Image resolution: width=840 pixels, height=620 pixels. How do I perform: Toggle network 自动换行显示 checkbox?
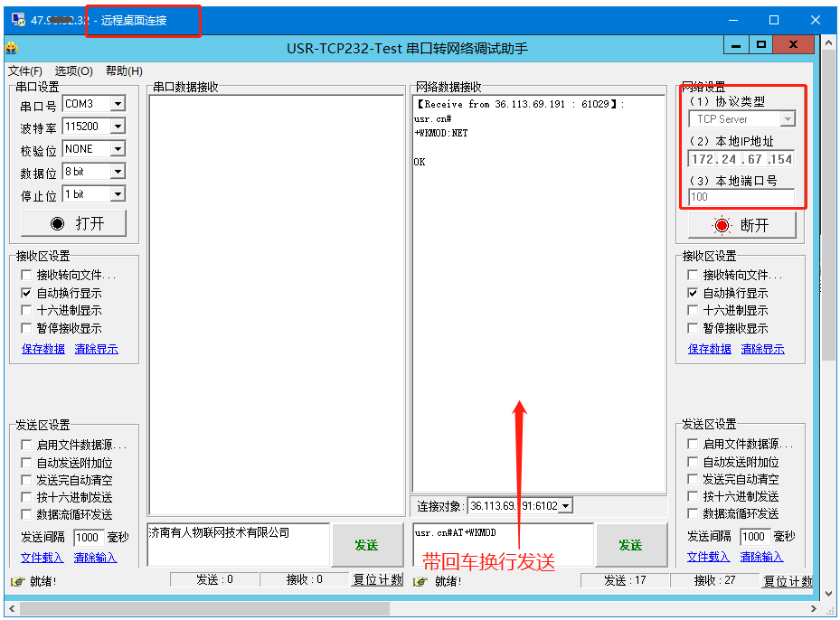click(693, 294)
